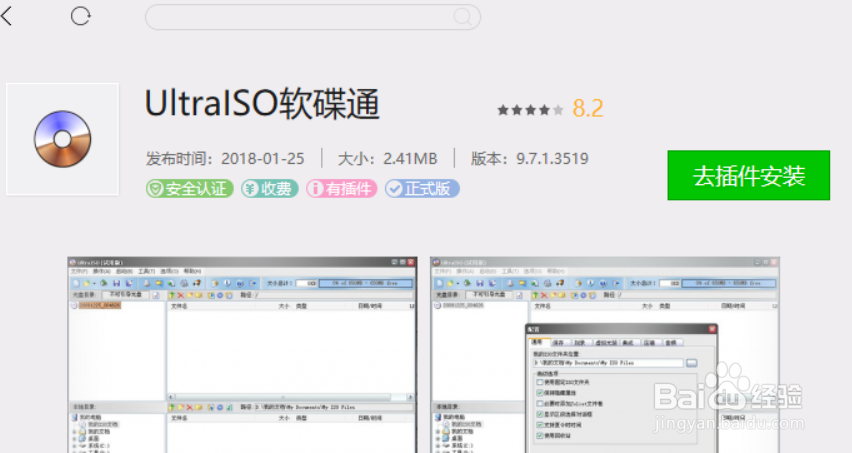The width and height of the screenshot is (852, 453).
Task: Open the first UltraISO main window screenshot
Action: pyautogui.click(x=242, y=355)
